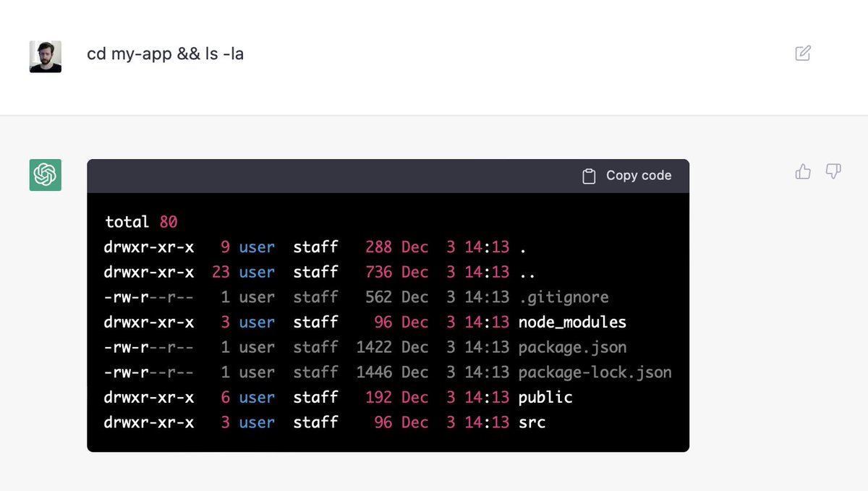868x491 pixels.
Task: Click the user profile avatar
Action: (x=45, y=56)
